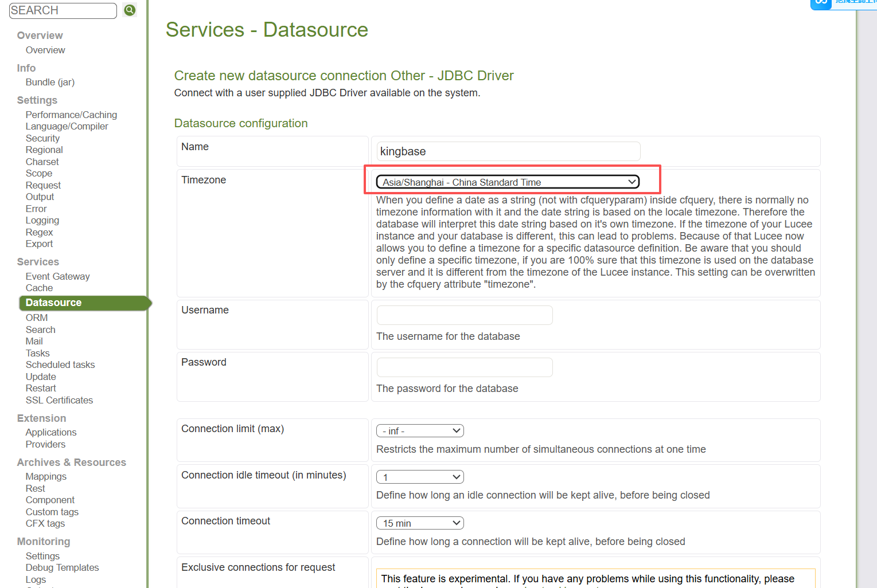877x588 pixels.
Task: Open the Event Gateway page
Action: coord(58,277)
